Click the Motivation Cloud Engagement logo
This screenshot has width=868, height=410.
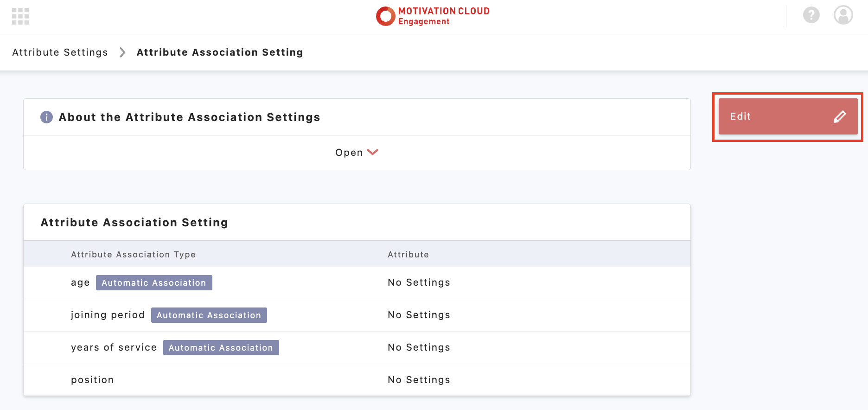coord(433,16)
